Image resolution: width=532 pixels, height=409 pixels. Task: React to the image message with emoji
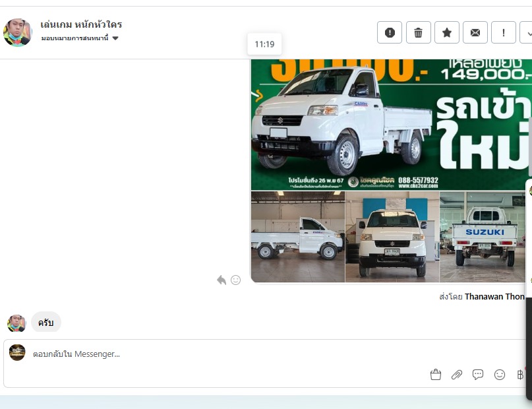point(235,280)
